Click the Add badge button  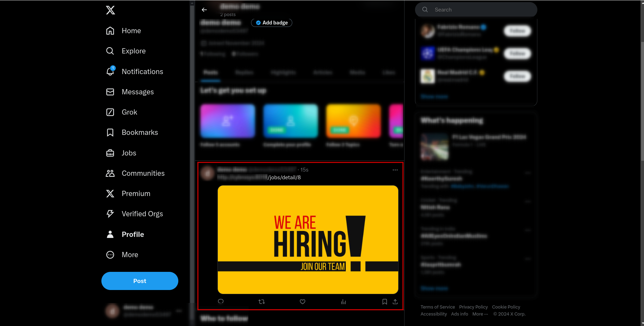tap(272, 23)
